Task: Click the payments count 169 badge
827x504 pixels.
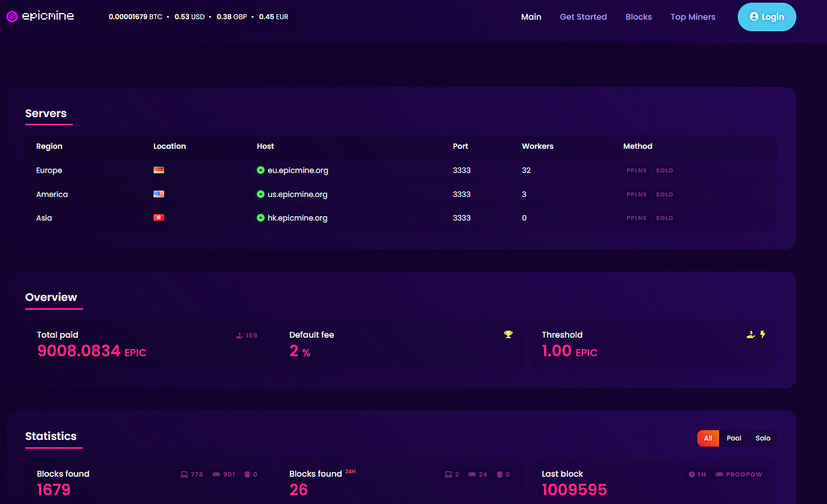Action: coord(247,335)
